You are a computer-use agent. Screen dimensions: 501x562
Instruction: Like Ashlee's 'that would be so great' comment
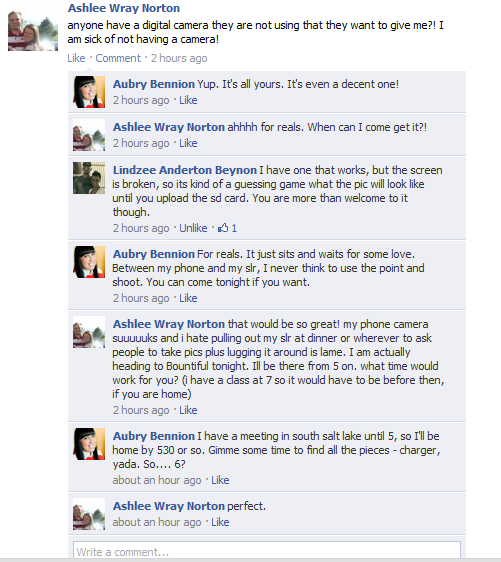point(188,410)
